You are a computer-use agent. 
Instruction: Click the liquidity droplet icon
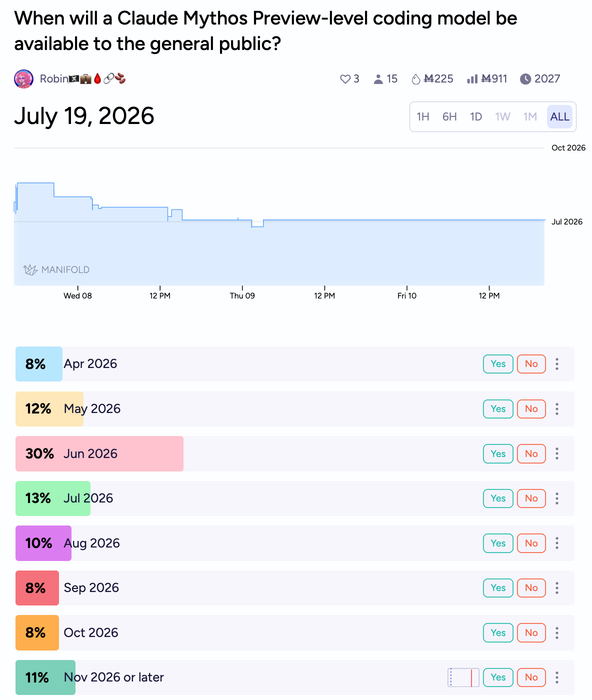[x=416, y=79]
